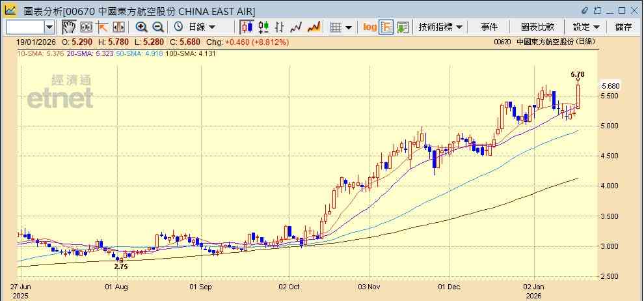The height and width of the screenshot is (301, 644).
Task: Click the C: 5.680 close value
Action: coord(185,42)
